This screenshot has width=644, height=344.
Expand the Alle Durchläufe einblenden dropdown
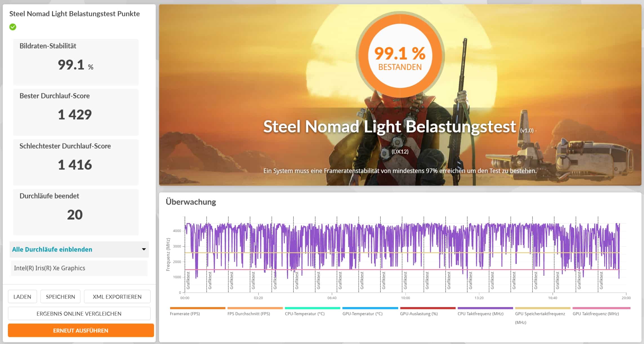pos(52,249)
